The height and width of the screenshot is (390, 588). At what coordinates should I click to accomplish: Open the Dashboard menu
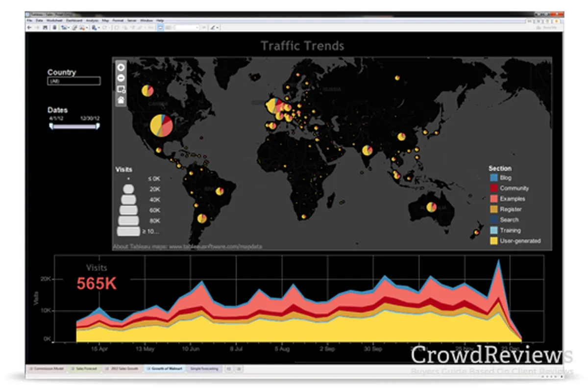pyautogui.click(x=74, y=21)
